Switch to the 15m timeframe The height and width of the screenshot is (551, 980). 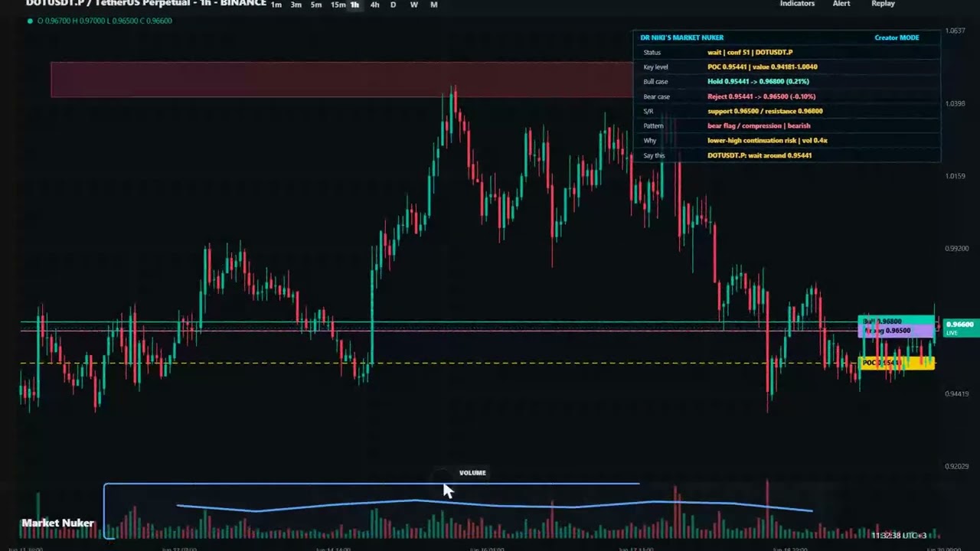[338, 5]
